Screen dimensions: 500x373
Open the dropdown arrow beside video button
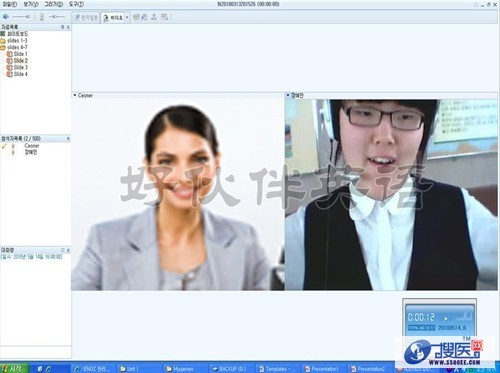tap(127, 18)
